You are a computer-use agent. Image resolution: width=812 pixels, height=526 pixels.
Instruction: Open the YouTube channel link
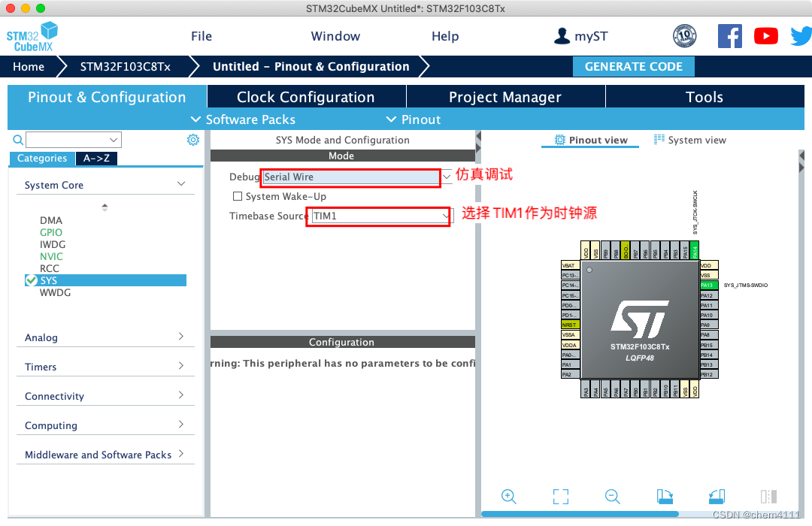(766, 35)
